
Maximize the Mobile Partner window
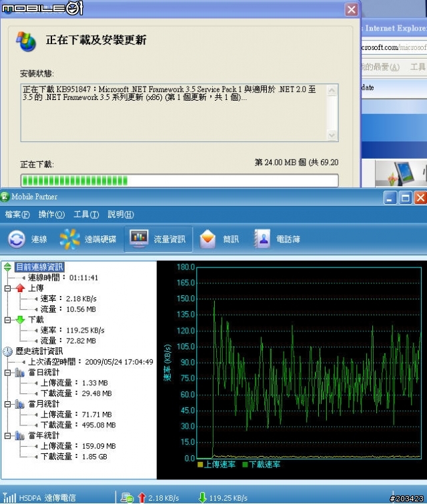[x=405, y=197]
